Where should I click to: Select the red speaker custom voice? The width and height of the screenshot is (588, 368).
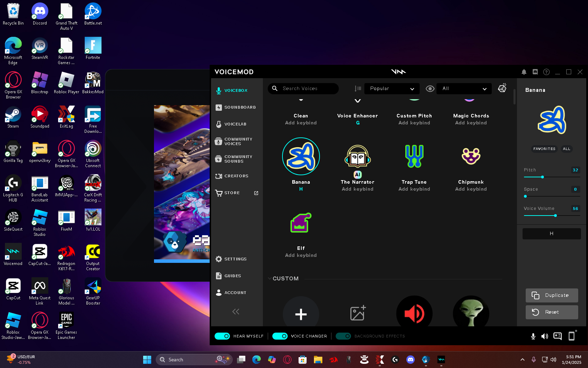[x=414, y=312]
